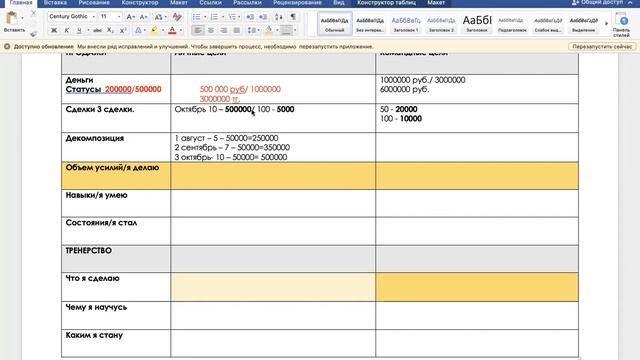Toggle subscript X₂ formatting
640x360 pixels.
click(x=110, y=30)
